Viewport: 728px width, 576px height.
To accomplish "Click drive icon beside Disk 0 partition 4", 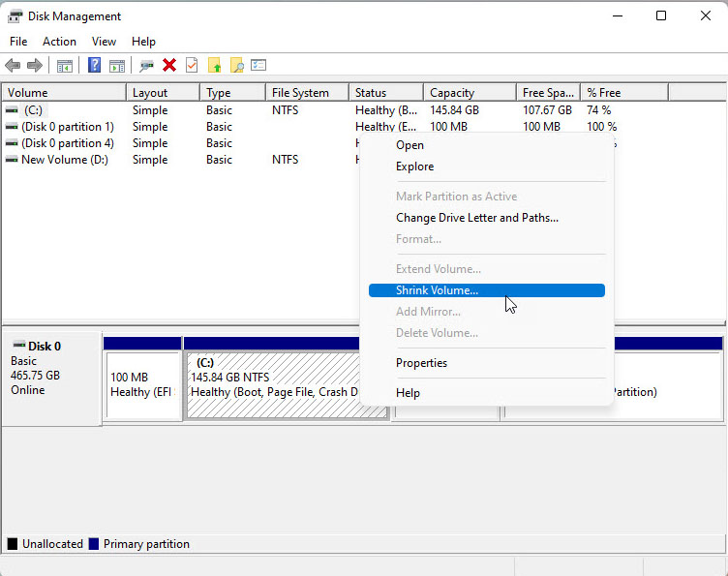I will click(x=12, y=143).
